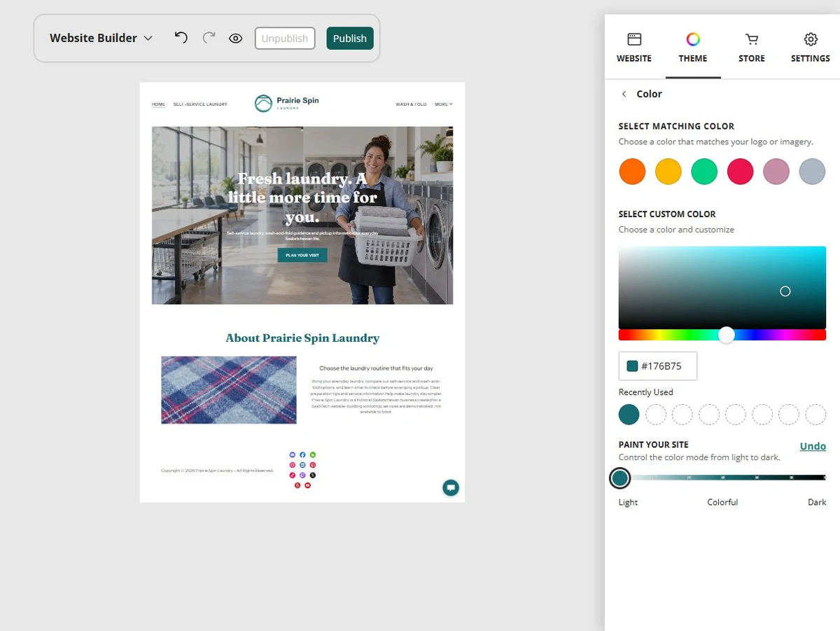Click the Prairie Spin logo icon

(263, 104)
